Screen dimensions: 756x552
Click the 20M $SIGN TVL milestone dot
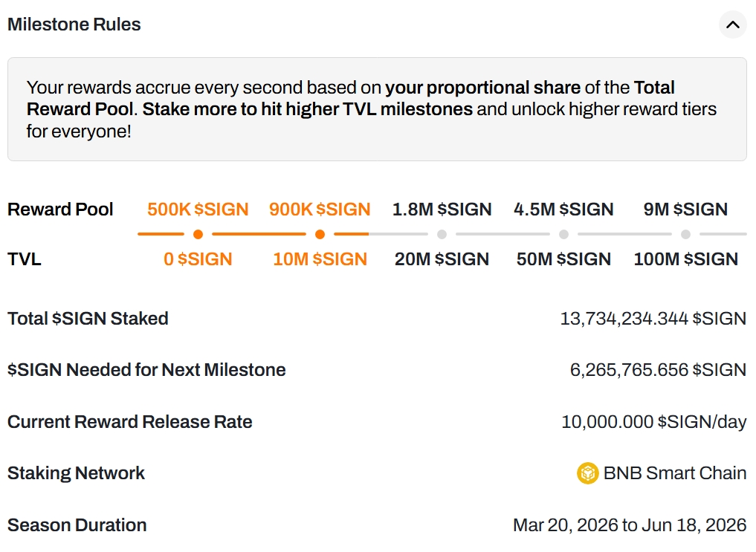point(442,235)
